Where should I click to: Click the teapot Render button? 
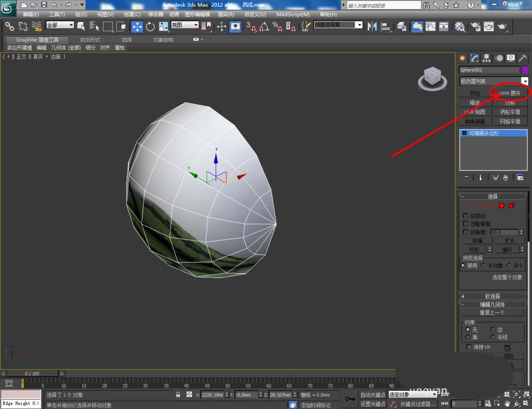pos(502,26)
